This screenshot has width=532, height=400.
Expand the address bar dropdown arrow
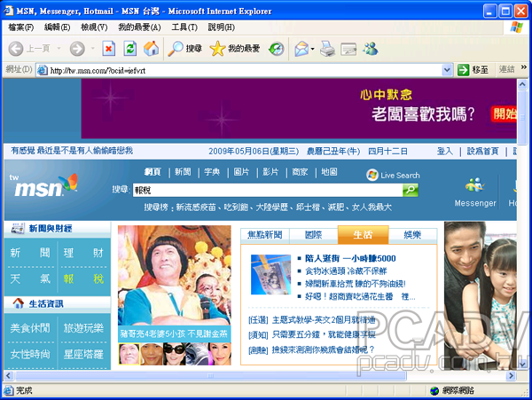tap(447, 70)
